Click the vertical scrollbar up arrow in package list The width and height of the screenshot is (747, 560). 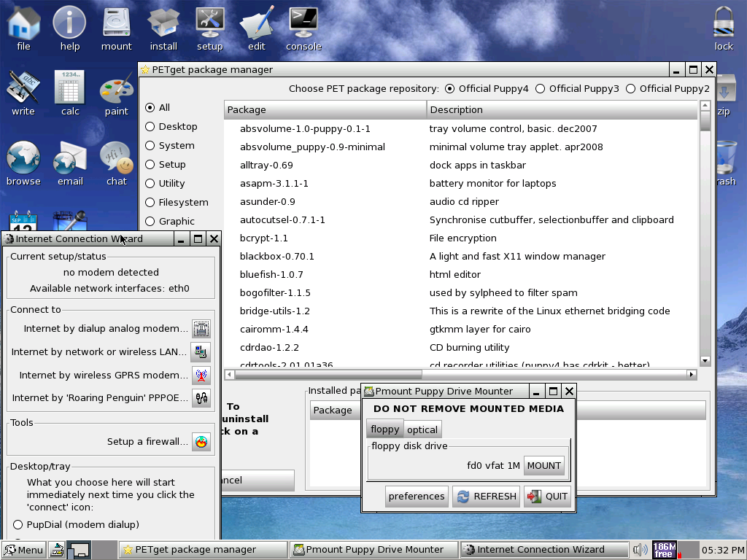coord(705,105)
